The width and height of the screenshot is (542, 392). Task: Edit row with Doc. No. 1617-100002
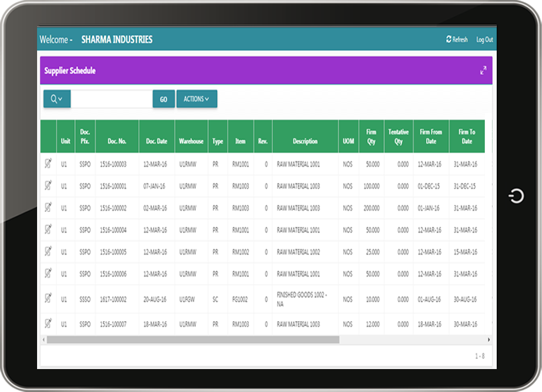pos(48,298)
